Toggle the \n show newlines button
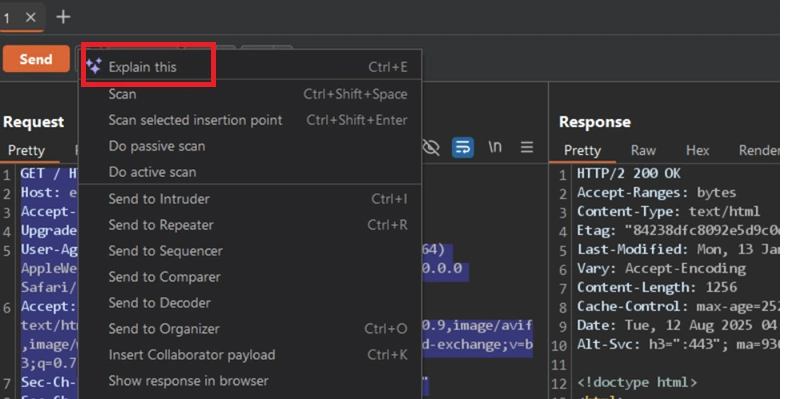 point(495,147)
